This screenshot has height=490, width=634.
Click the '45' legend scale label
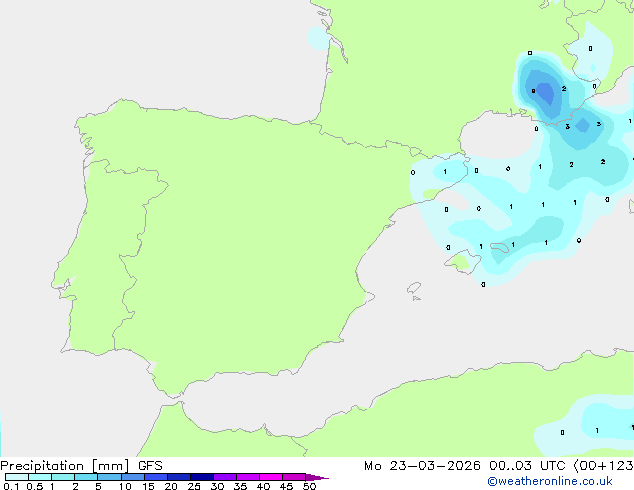(286, 486)
